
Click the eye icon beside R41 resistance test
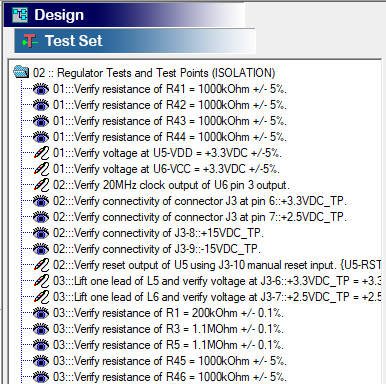pos(41,89)
